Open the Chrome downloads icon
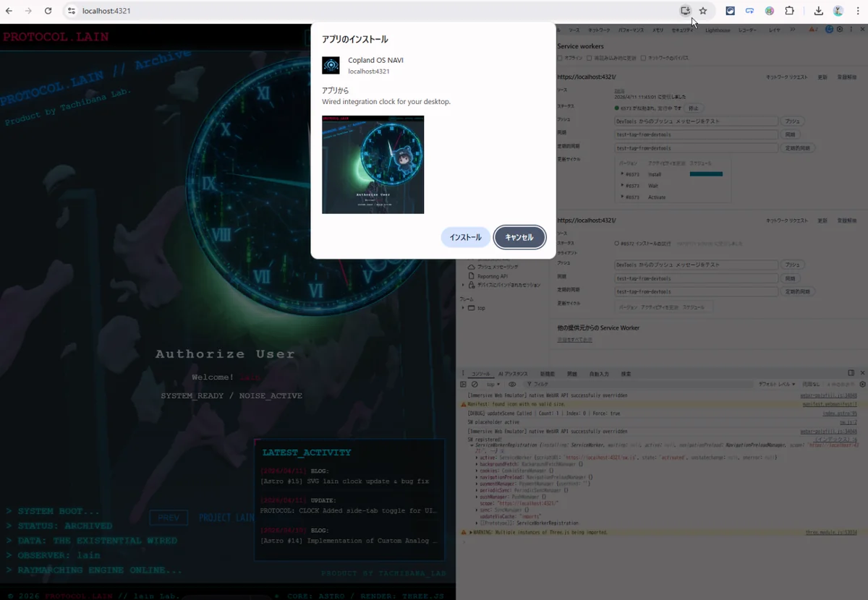This screenshot has width=868, height=600. (x=819, y=11)
